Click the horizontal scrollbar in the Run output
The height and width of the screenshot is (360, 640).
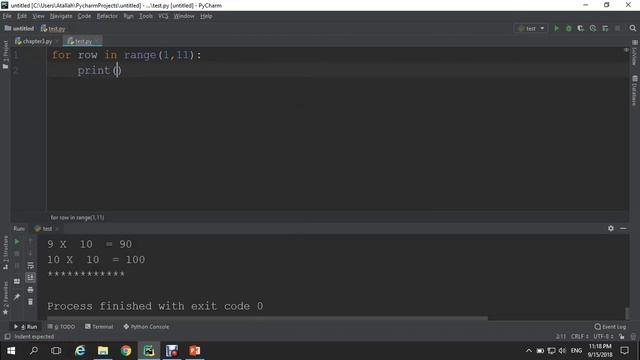tap(267, 318)
